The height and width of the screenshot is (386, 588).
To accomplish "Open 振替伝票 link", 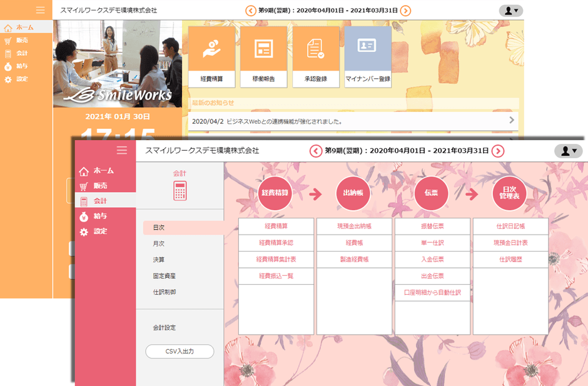I will (x=432, y=226).
